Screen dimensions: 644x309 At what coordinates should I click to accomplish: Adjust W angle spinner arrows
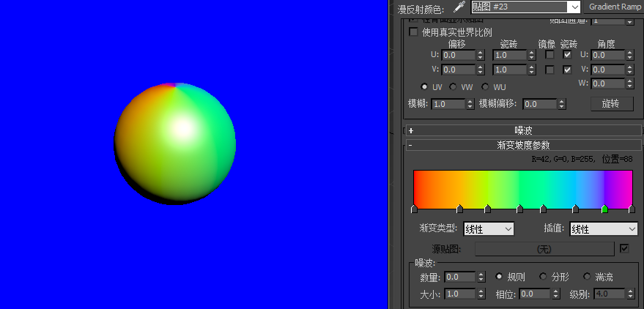(x=630, y=83)
